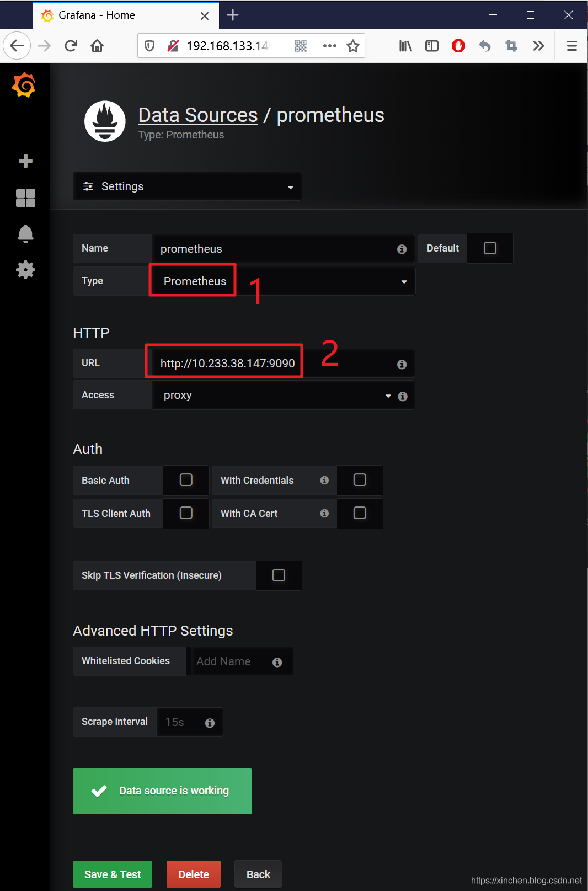
Task: Click the tracking protection shield icon
Action: [x=149, y=46]
